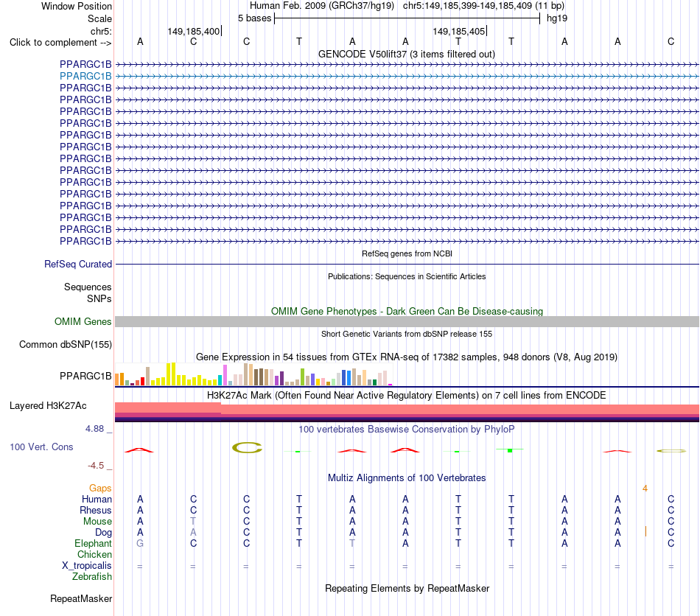Select the Rhesus species row label
Viewport: 700px width, 616px height.
[x=96, y=510]
